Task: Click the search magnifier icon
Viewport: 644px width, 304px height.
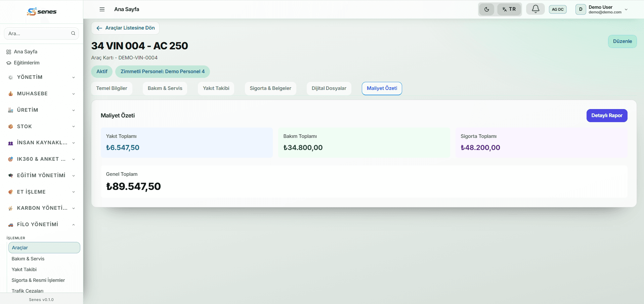Action: (x=73, y=33)
